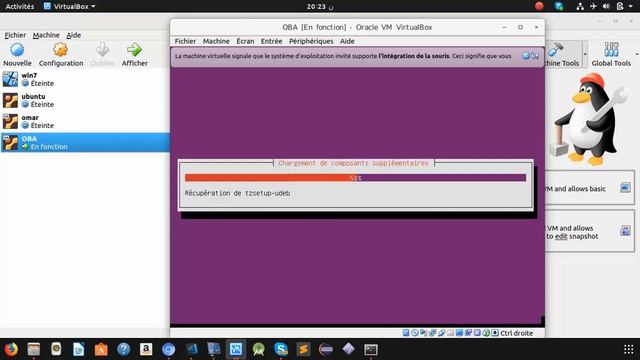This screenshot has width=640, height=360.
Task: Click the recording status indicator icon
Action: pyautogui.click(x=468, y=333)
